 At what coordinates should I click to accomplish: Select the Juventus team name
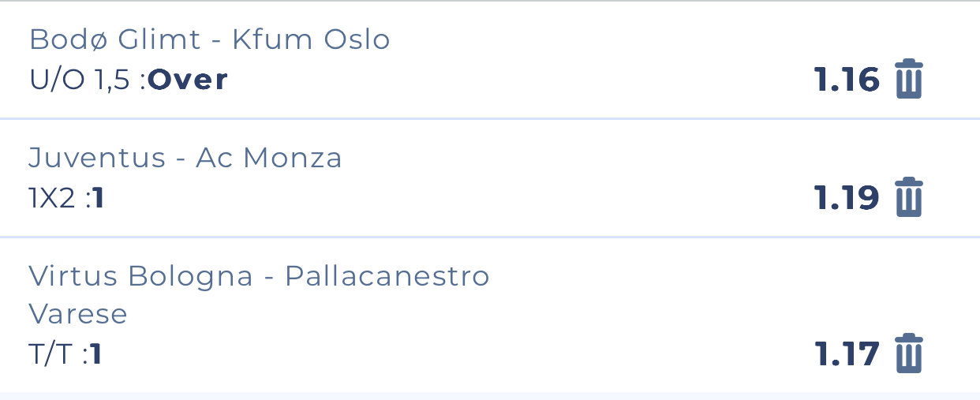tap(97, 158)
